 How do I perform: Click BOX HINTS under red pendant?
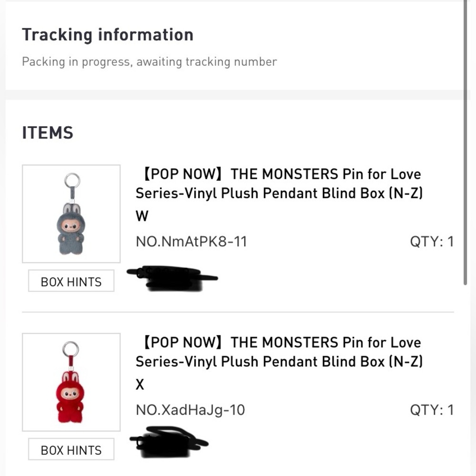[71, 449]
